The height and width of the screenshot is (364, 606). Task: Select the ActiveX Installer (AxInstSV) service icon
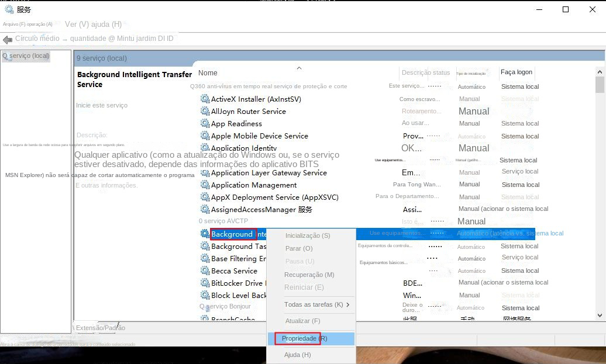[x=205, y=99]
